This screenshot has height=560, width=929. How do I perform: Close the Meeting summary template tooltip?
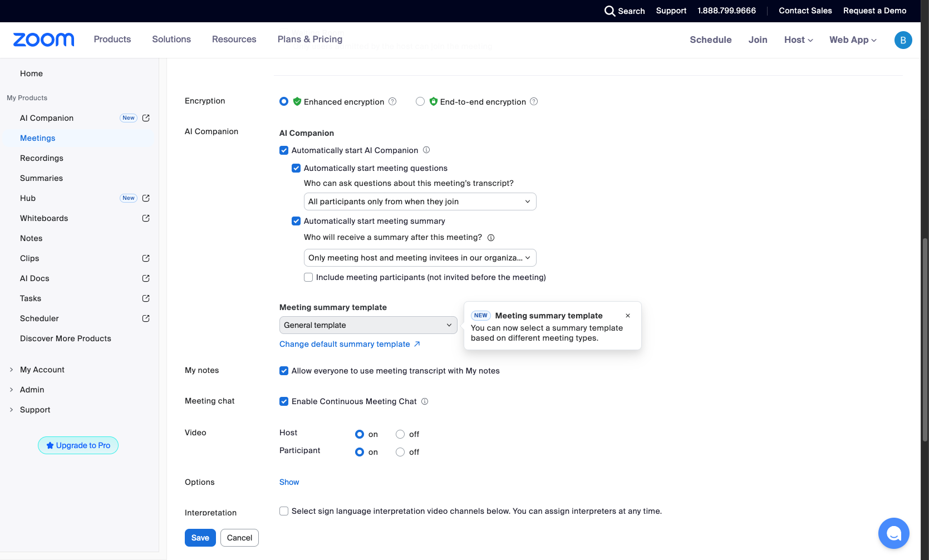(628, 316)
